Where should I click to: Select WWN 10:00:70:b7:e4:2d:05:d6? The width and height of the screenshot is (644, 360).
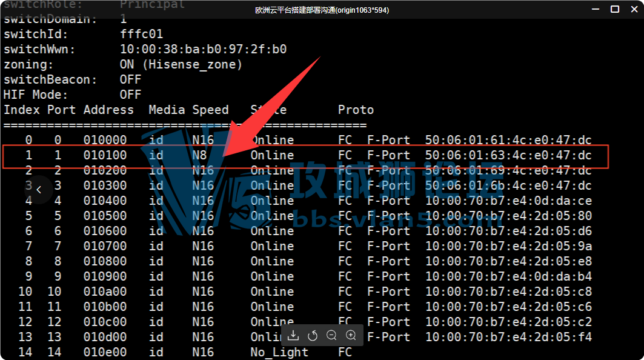pyautogui.click(x=508, y=231)
